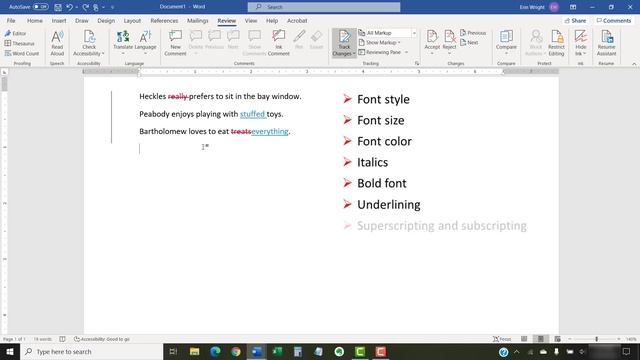640x360 pixels.
Task: Reject the tracked change
Action: coord(449,43)
